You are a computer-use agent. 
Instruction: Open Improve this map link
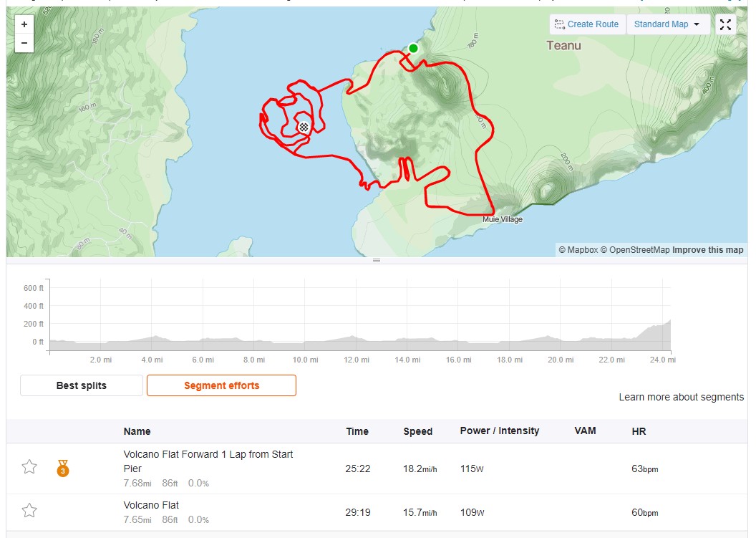pos(708,250)
